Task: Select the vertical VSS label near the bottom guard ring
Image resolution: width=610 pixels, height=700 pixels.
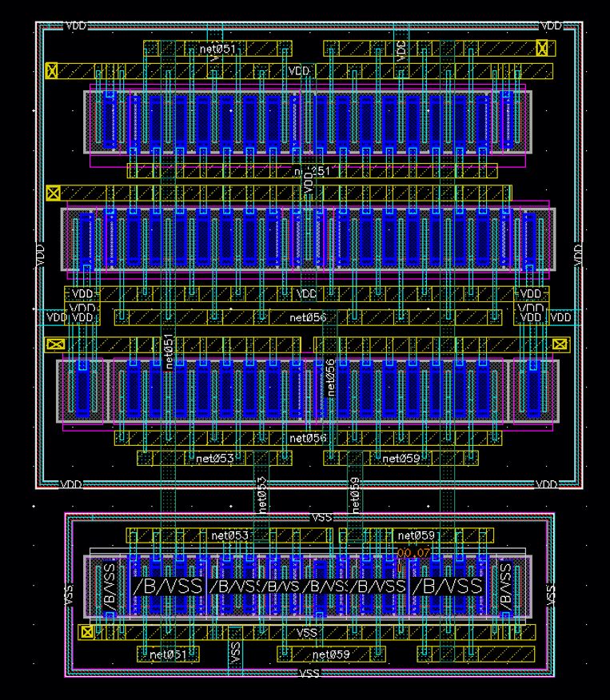Action: pos(235,652)
